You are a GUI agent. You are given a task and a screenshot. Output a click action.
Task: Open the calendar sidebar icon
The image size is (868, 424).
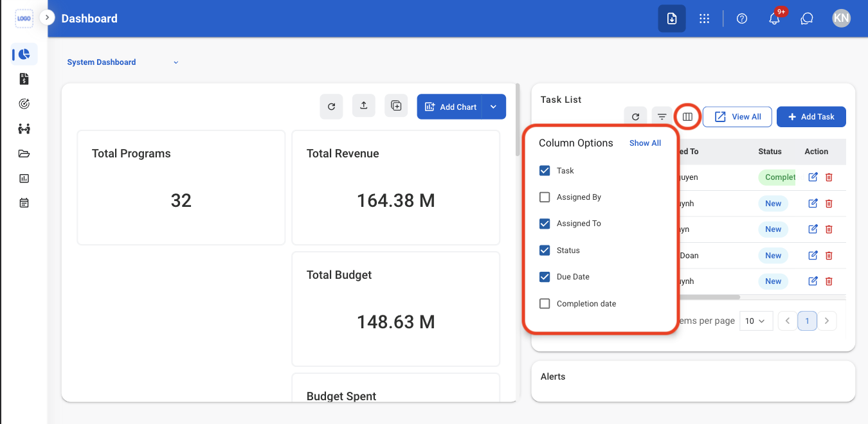pyautogui.click(x=24, y=203)
